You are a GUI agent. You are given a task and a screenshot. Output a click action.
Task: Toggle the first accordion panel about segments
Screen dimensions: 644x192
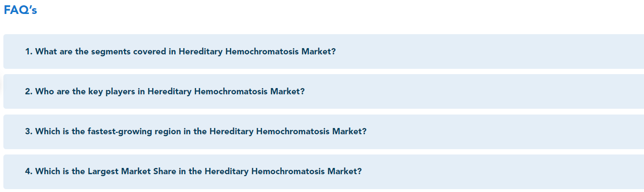(x=323, y=51)
